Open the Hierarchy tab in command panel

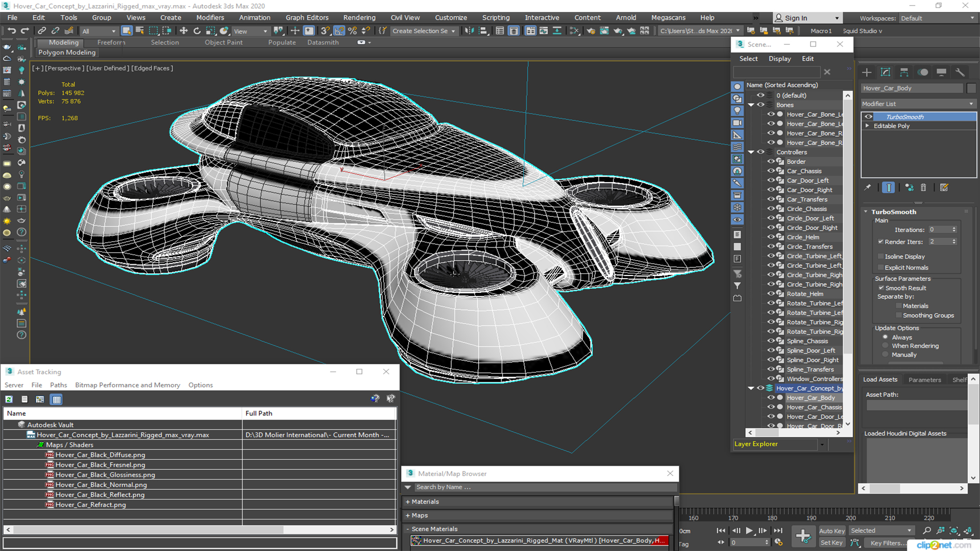click(x=904, y=72)
